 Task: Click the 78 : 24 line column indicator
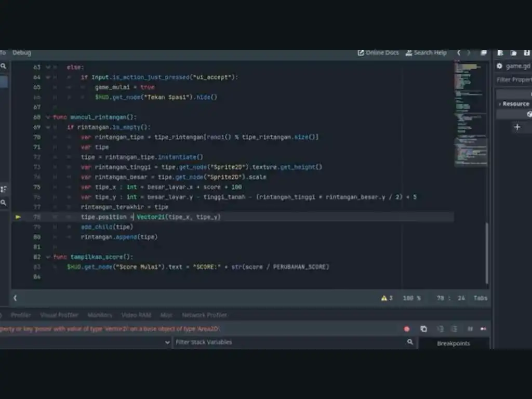451,298
